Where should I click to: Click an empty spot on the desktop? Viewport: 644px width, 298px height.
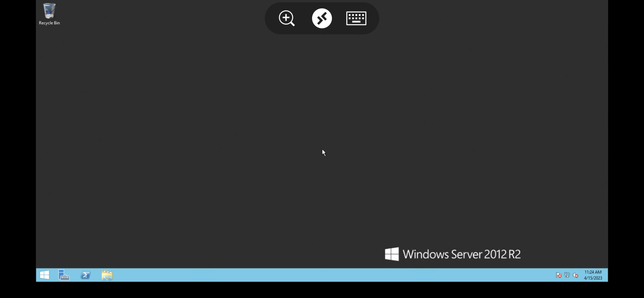tap(203, 127)
